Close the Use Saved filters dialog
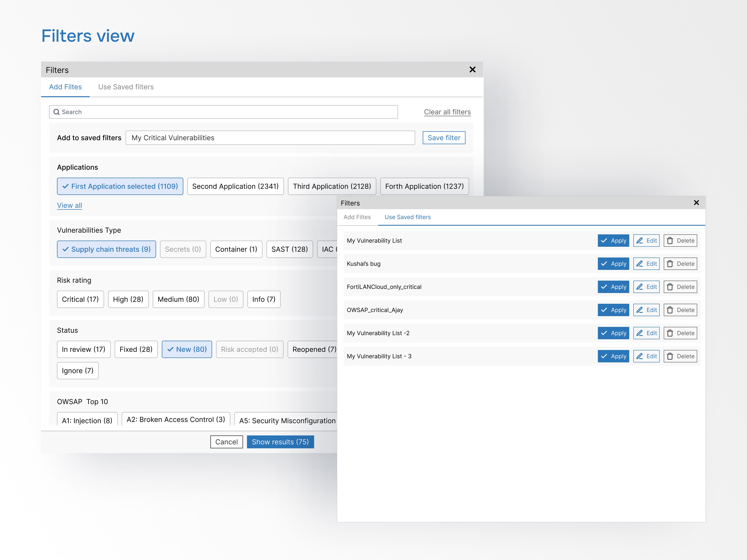Image resolution: width=747 pixels, height=560 pixels. point(696,203)
